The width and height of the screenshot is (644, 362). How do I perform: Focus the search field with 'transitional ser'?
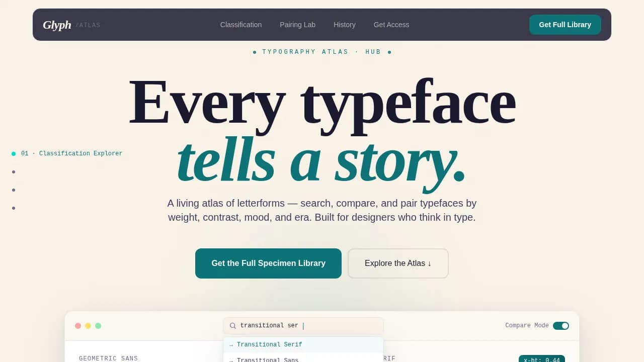tap(303, 326)
